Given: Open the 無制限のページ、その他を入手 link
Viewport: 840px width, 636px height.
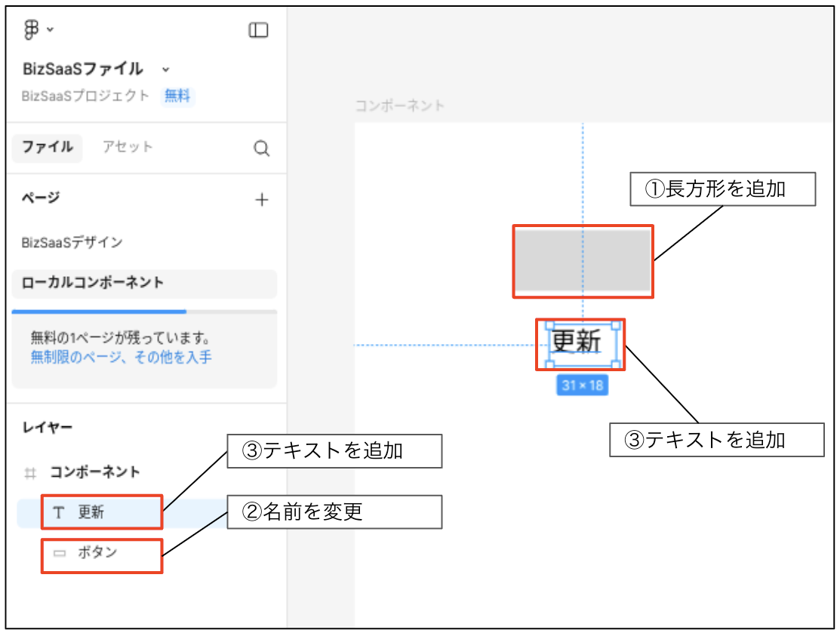Looking at the screenshot, I should tap(121, 357).
